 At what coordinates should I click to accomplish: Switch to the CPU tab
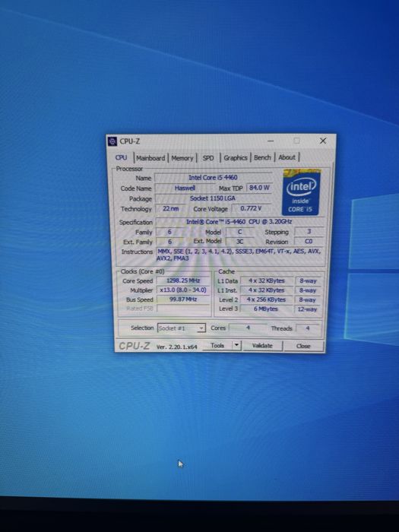[121, 158]
